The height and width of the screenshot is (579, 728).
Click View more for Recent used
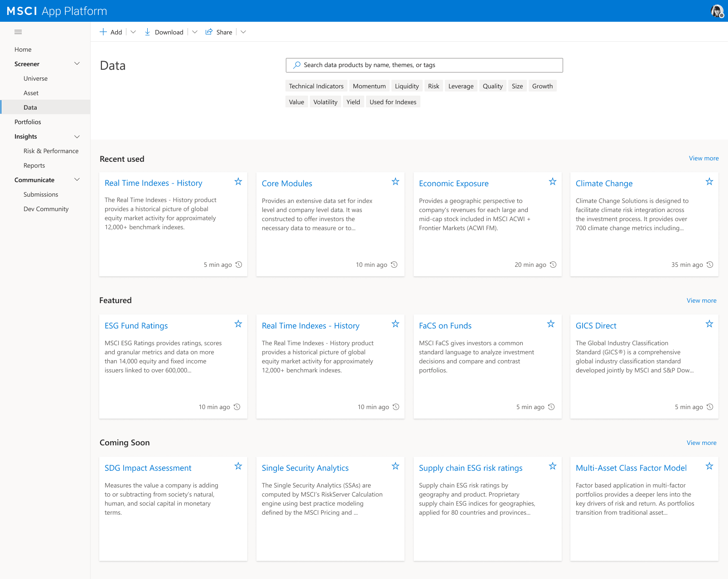point(704,158)
